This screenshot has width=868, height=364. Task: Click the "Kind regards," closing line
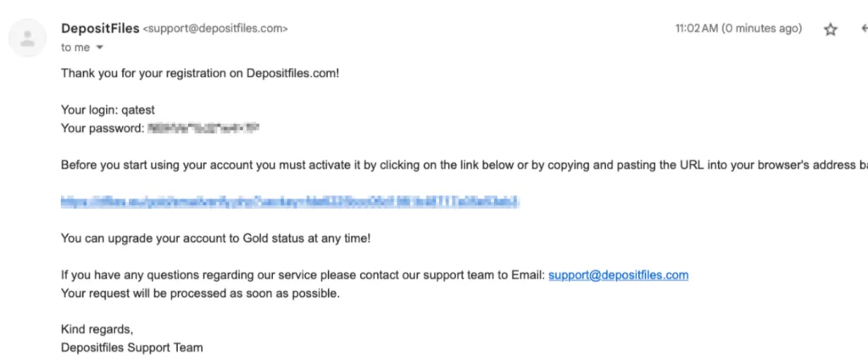pos(97,330)
